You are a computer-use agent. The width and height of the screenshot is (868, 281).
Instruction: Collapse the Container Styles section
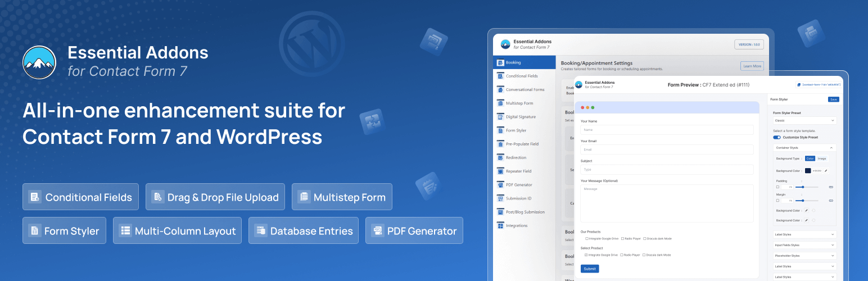pos(804,148)
